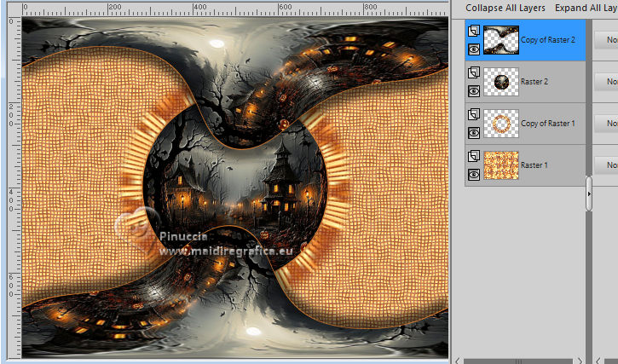
Task: Hide the Copy of Raster 1 layer
Action: [x=474, y=133]
